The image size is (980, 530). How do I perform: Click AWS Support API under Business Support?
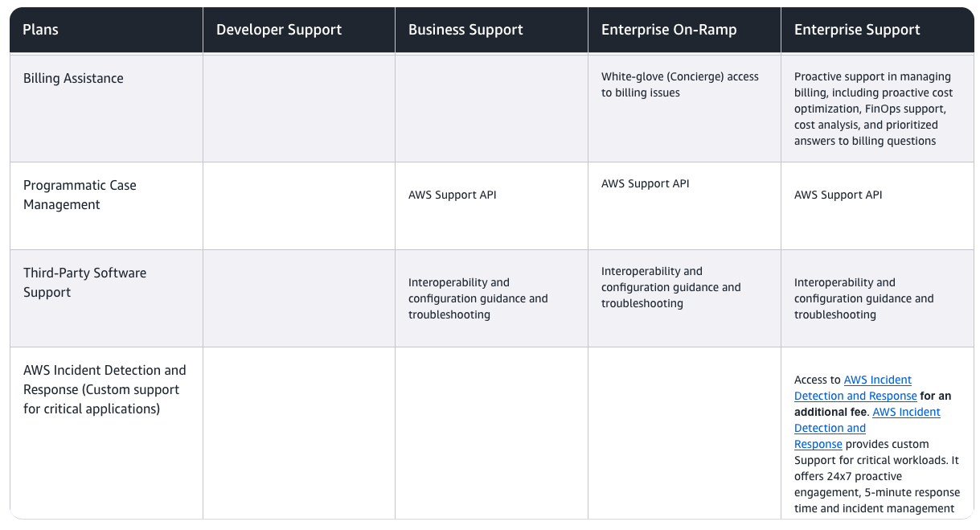coord(452,195)
